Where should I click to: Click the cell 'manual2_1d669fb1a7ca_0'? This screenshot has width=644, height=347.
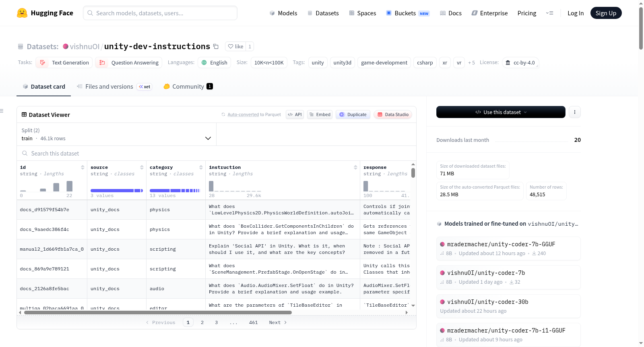click(52, 249)
